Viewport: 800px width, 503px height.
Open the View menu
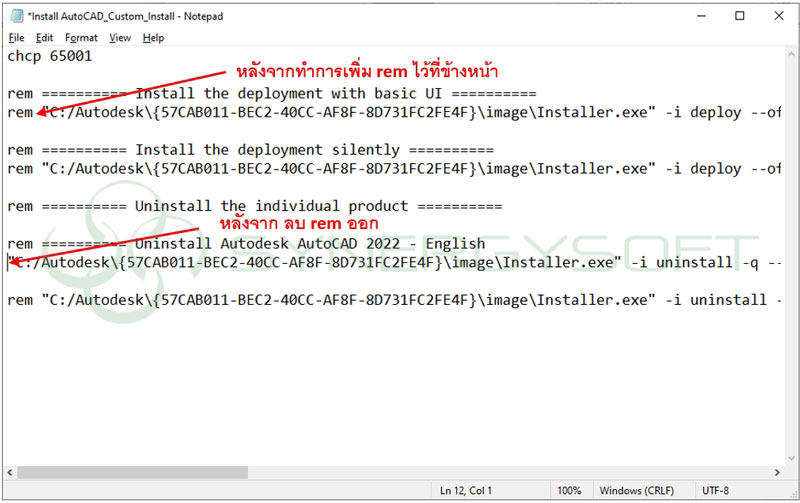coord(120,38)
